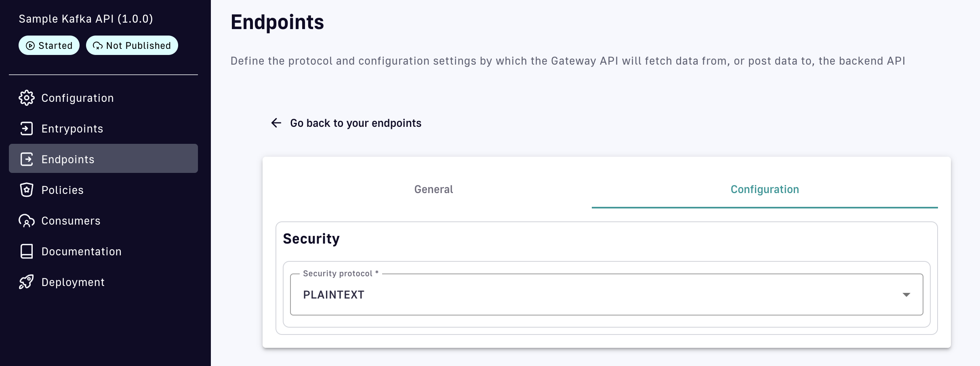Click the cloud icon in Not Published badge

coord(98,46)
